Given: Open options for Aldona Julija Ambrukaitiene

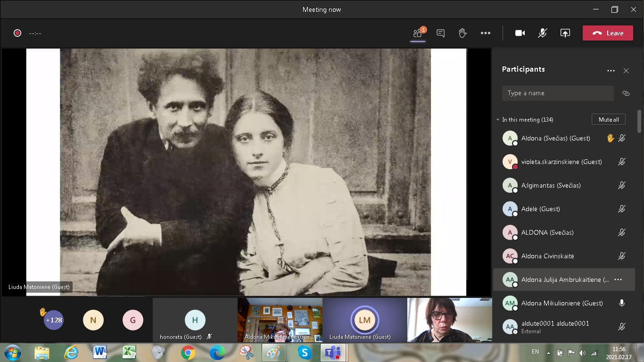Looking at the screenshot, I should 618,280.
